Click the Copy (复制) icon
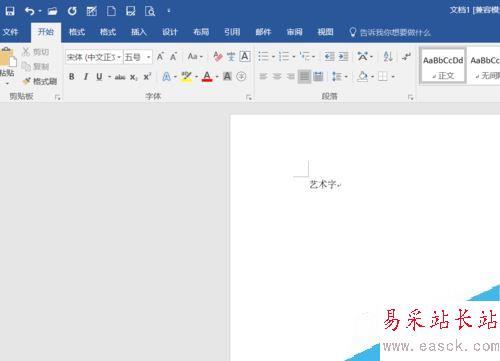Viewport: 500px width, 361px height. click(x=26, y=66)
